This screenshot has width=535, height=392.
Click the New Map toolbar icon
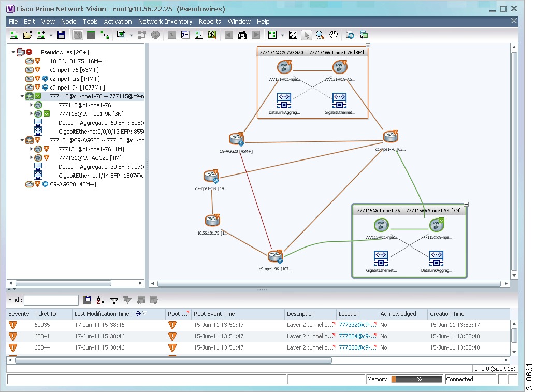click(x=14, y=35)
